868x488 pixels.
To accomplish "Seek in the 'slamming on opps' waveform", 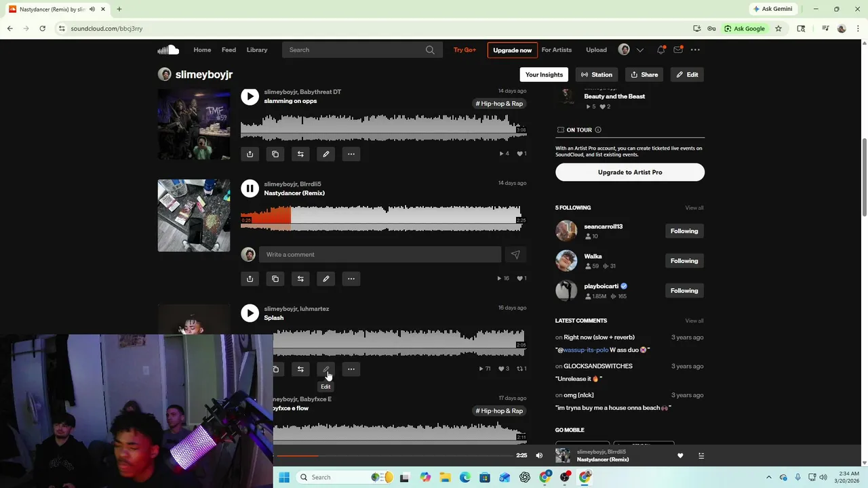I will (383, 127).
